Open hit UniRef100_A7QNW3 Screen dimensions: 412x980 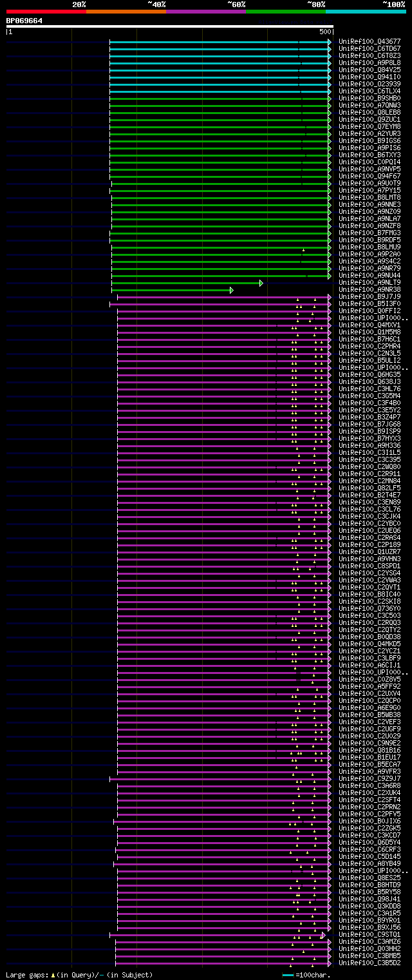pos(370,105)
